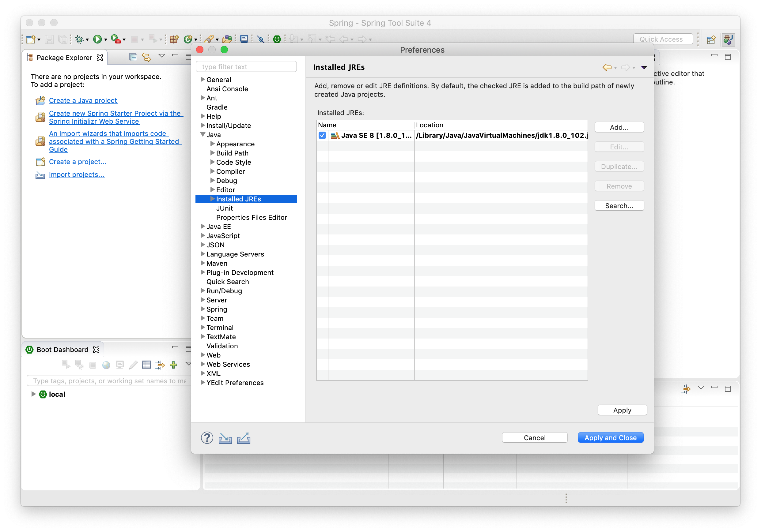Screen dimensions: 761x532
Task: Select the Boot Dashboard tab
Action: coord(62,350)
